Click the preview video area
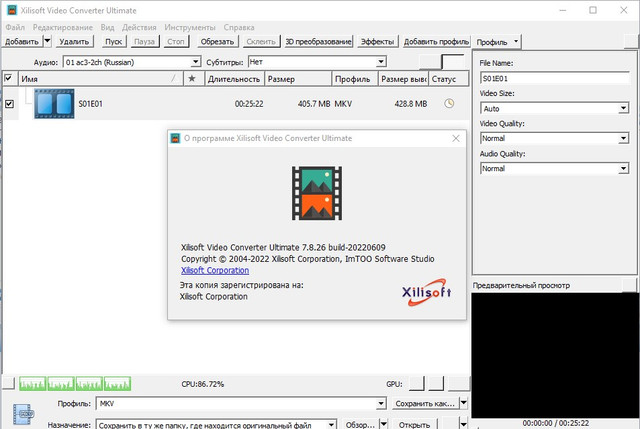This screenshot has height=429, width=640. click(x=555, y=355)
